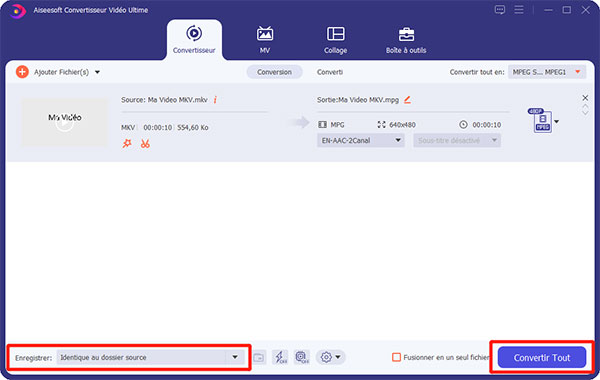Open the EN-AAC-2Canal audio track dropdown
This screenshot has height=380, width=600.
[360, 140]
